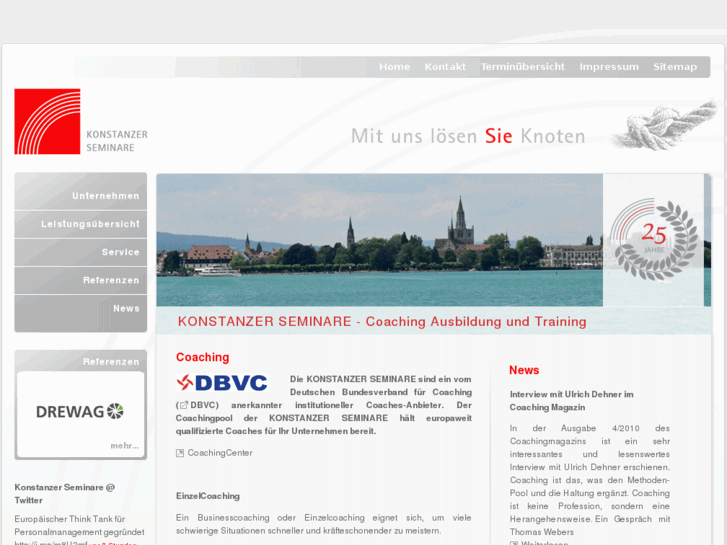Click the arrow icon beside CoachingCenter
The height and width of the screenshot is (545, 727).
(x=180, y=453)
